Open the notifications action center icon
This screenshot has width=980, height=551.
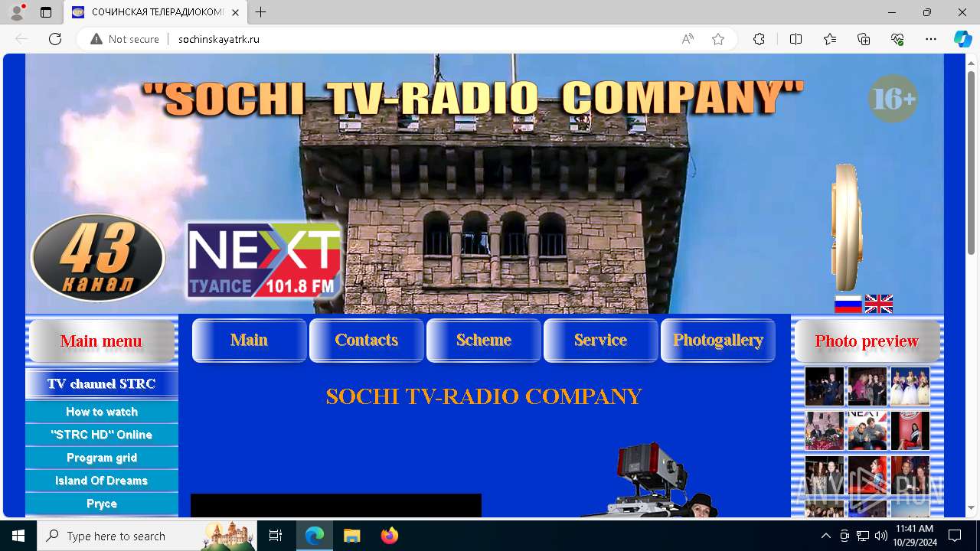tap(955, 536)
